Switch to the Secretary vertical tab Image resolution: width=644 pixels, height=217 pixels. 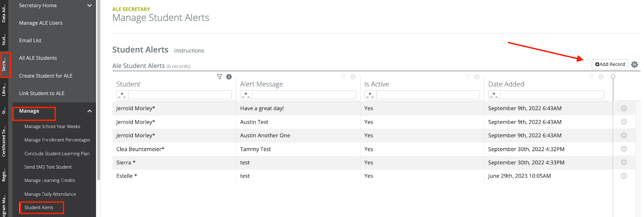4,65
